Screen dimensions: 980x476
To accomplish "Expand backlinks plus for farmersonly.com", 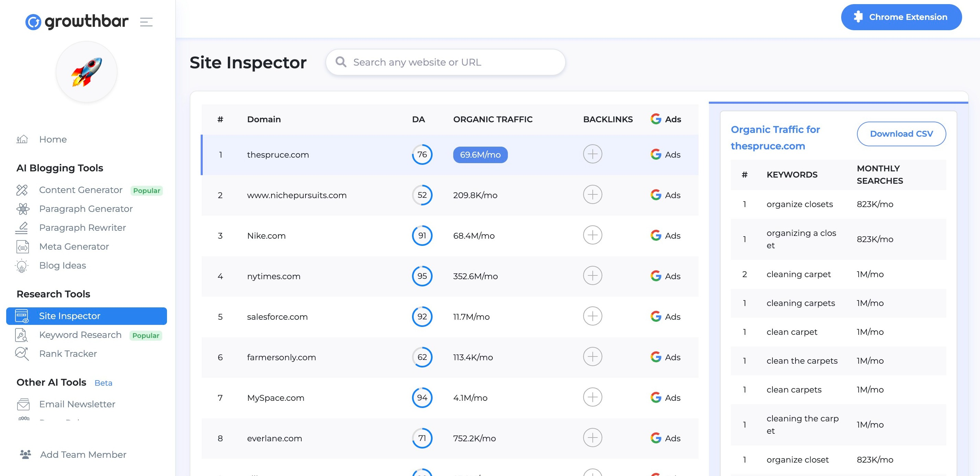I will click(592, 357).
